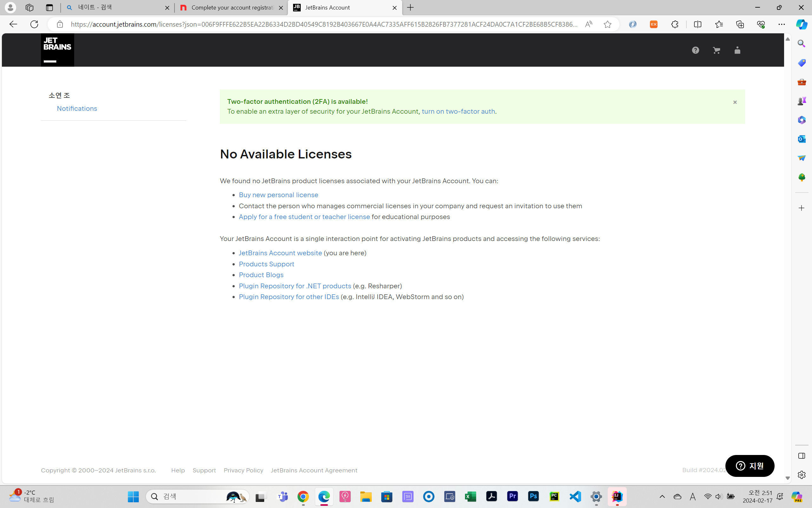Open the Edge profile avatar

[10, 7]
